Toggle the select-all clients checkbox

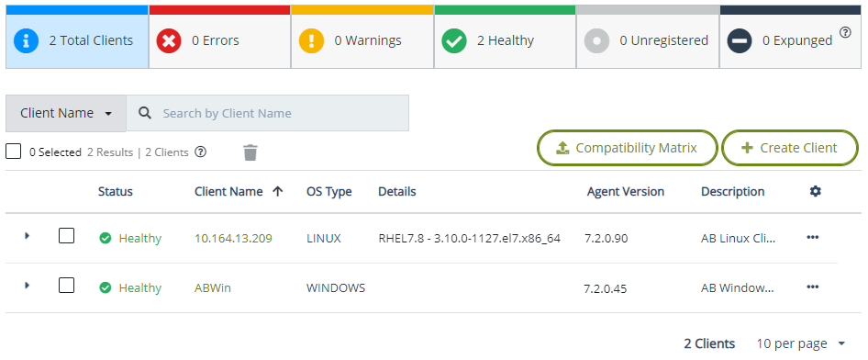13,151
